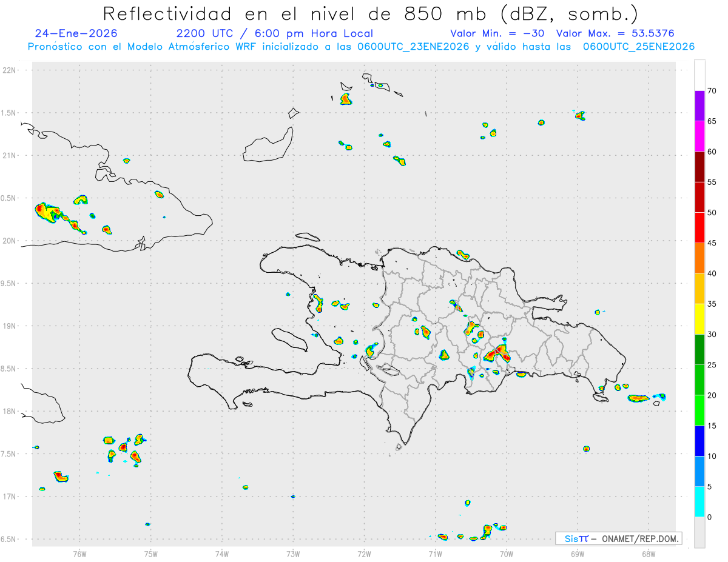Click the '71W' longitude label
Image resolution: width=728 pixels, height=562 pixels.
[435, 554]
